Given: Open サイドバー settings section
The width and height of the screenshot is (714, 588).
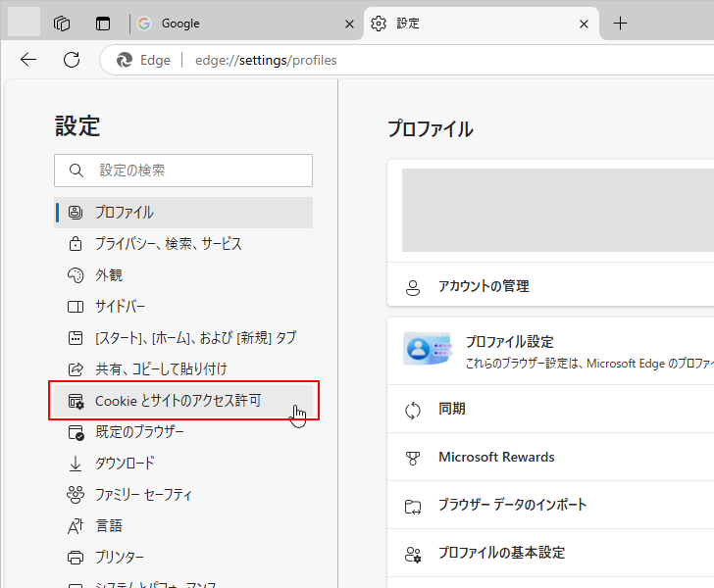Looking at the screenshot, I should point(183,307).
